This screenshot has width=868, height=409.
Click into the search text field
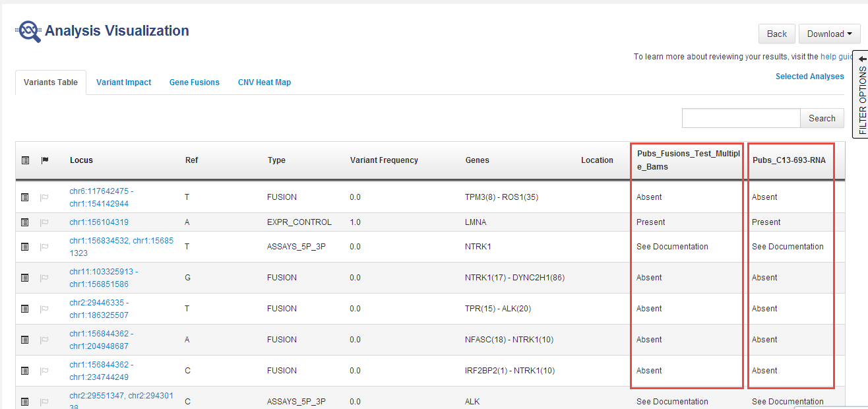741,118
